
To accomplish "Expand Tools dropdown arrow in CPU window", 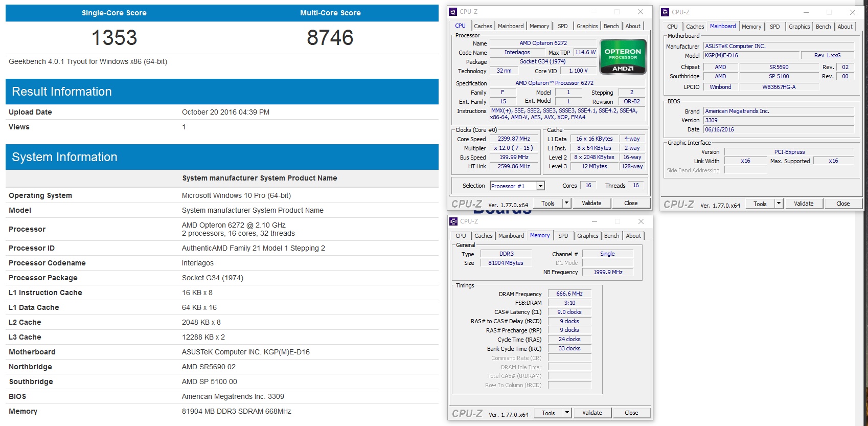I will [566, 203].
